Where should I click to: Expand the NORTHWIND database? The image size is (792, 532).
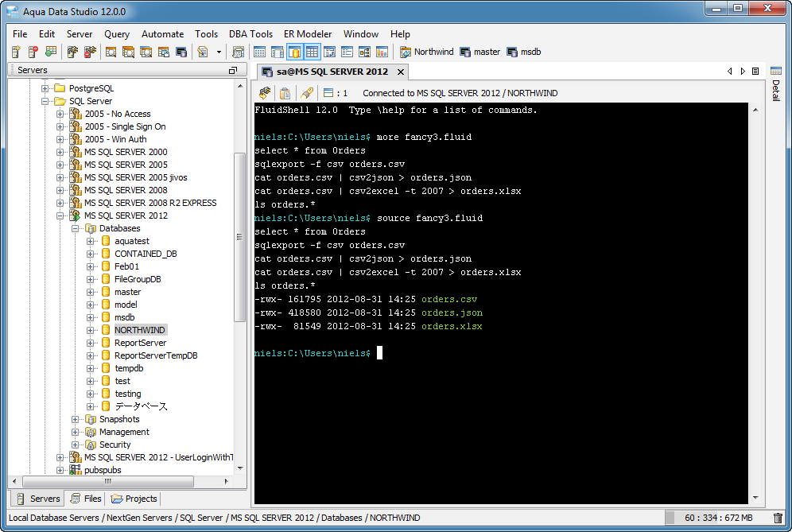tap(91, 330)
